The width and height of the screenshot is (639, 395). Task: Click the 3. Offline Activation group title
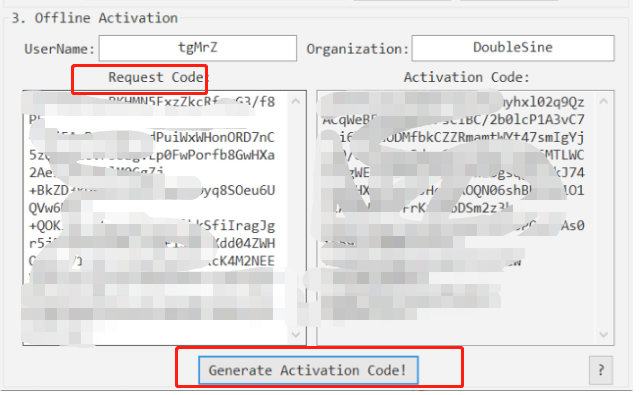point(95,18)
